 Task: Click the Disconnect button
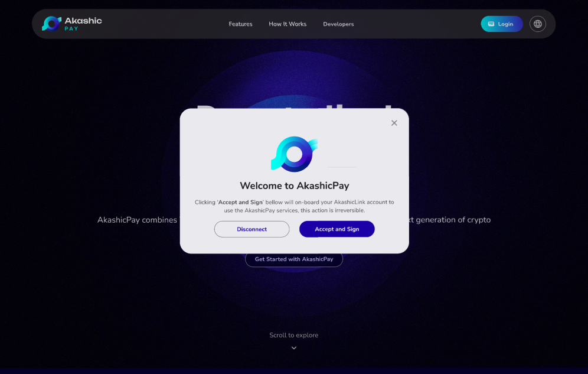pyautogui.click(x=251, y=229)
